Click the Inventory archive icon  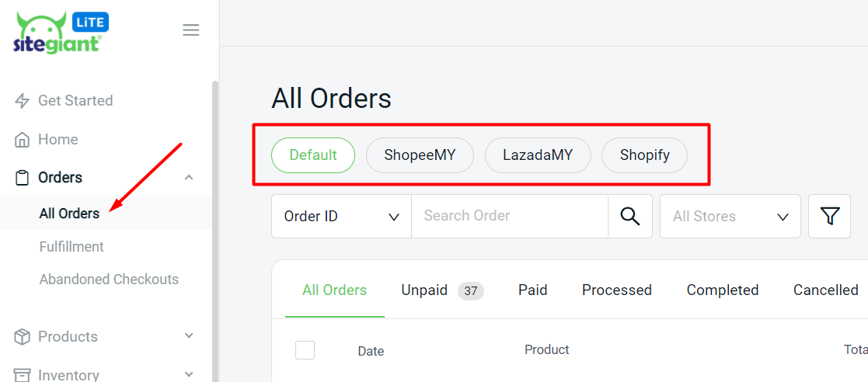click(23, 375)
